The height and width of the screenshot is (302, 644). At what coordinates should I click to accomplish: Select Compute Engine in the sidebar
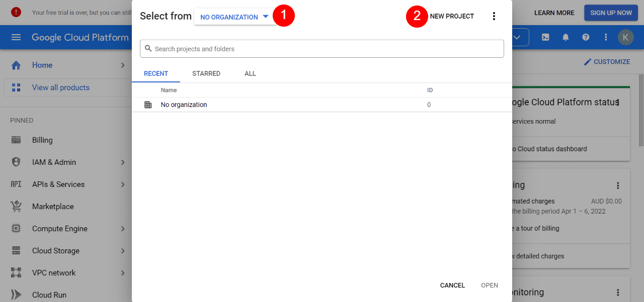coord(60,228)
